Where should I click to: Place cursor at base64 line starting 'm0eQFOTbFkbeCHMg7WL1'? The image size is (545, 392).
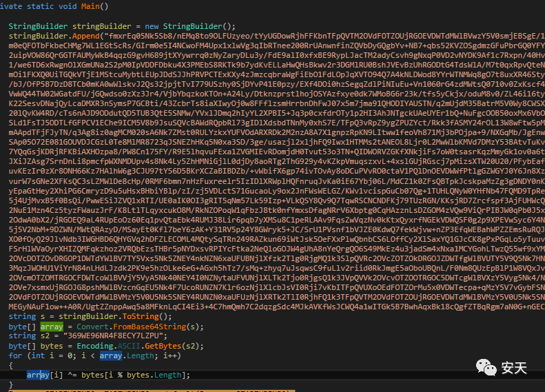(x=277, y=45)
